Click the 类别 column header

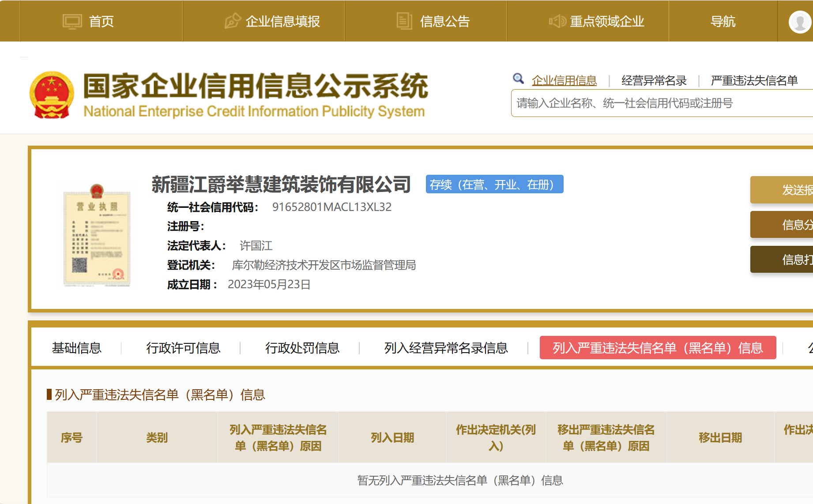157,437
